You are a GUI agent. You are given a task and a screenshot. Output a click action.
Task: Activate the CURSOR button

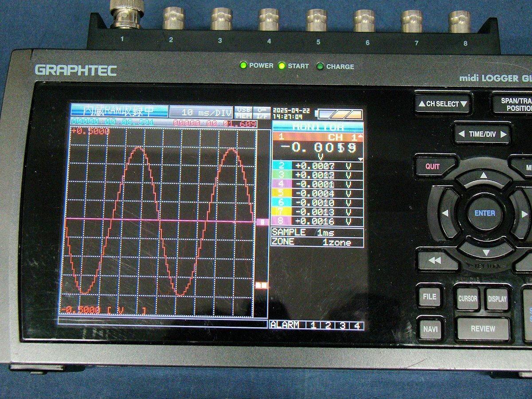pos(468,298)
